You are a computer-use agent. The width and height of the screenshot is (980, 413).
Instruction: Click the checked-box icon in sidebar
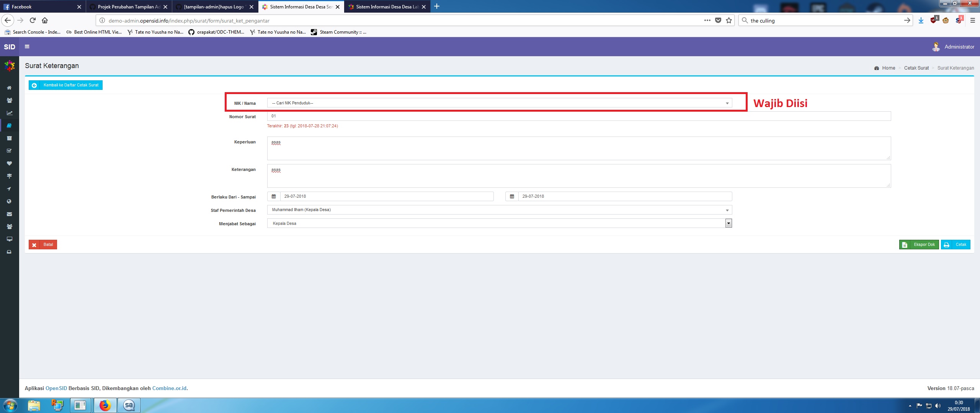coord(9,151)
